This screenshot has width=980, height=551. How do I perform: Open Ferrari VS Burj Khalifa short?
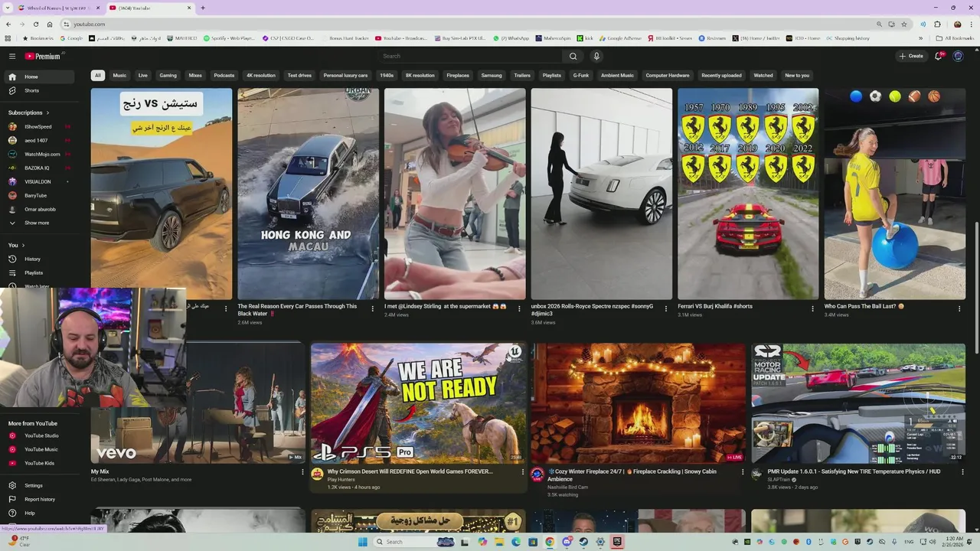click(748, 194)
